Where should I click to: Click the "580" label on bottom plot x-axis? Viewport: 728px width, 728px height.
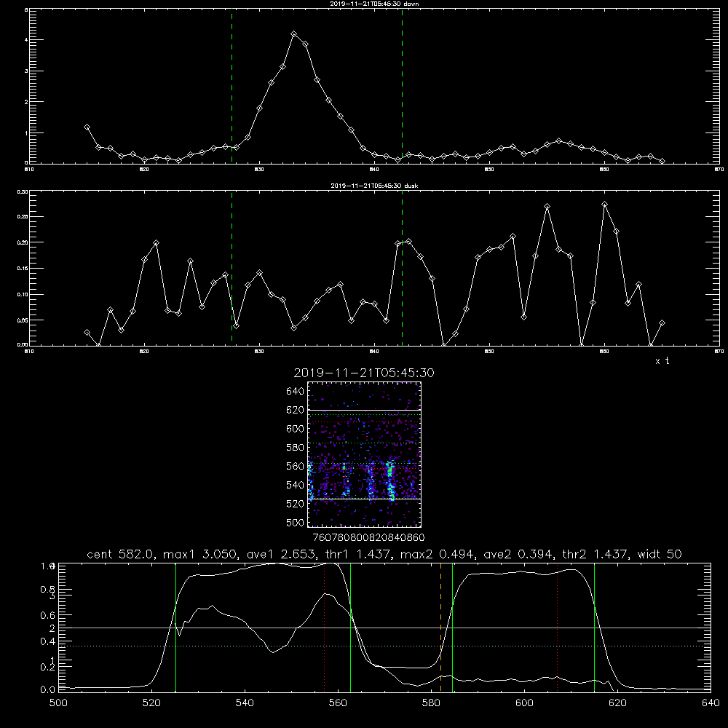click(431, 703)
